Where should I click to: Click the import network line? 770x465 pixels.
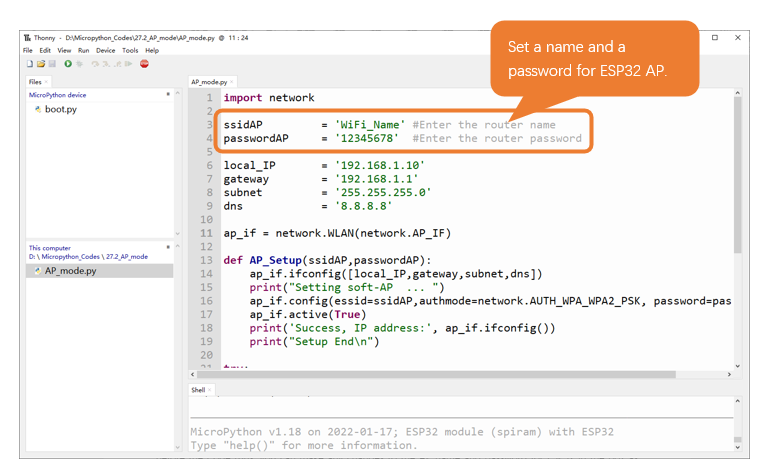coord(269,98)
